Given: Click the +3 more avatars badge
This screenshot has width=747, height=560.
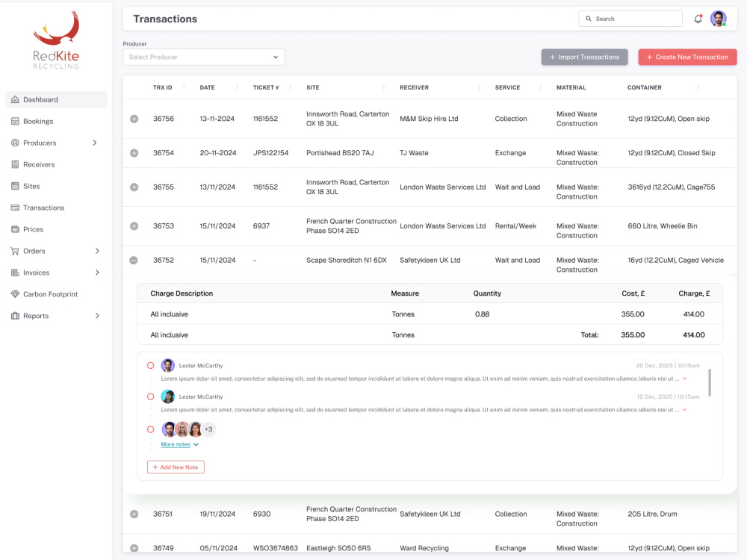Looking at the screenshot, I should [x=208, y=429].
